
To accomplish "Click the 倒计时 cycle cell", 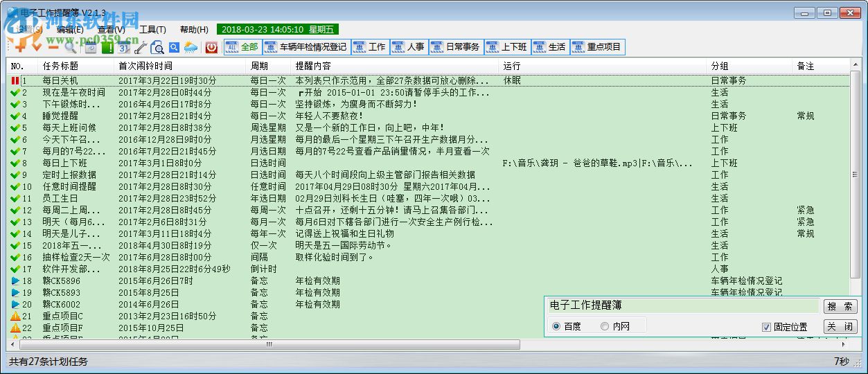I will [263, 269].
